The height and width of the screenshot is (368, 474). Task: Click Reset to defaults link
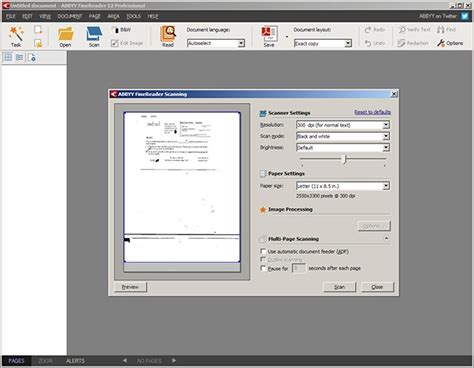[372, 112]
